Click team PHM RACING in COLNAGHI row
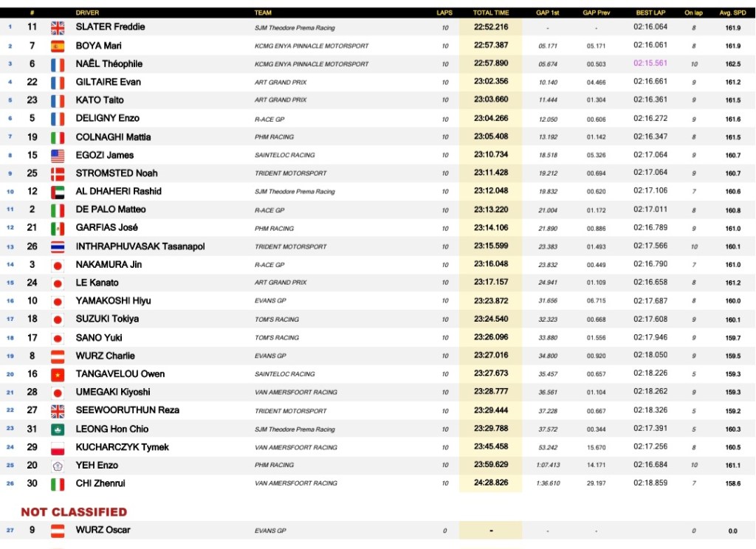The image size is (756, 549). [274, 137]
